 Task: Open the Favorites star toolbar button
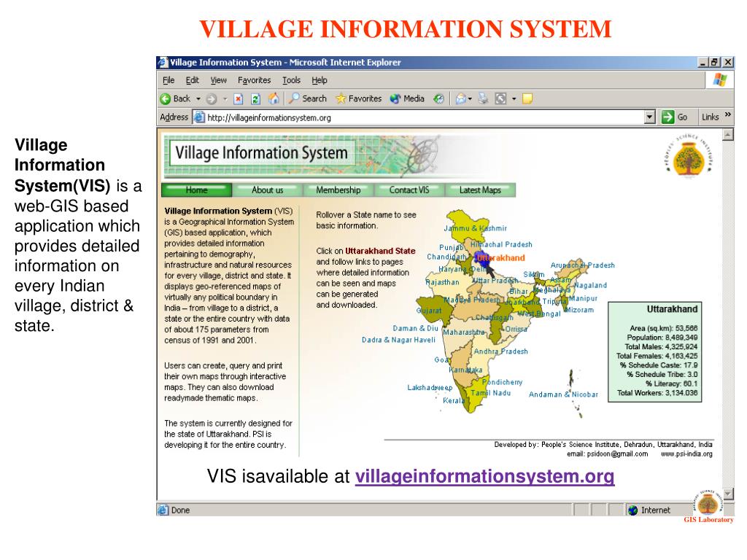pos(358,98)
